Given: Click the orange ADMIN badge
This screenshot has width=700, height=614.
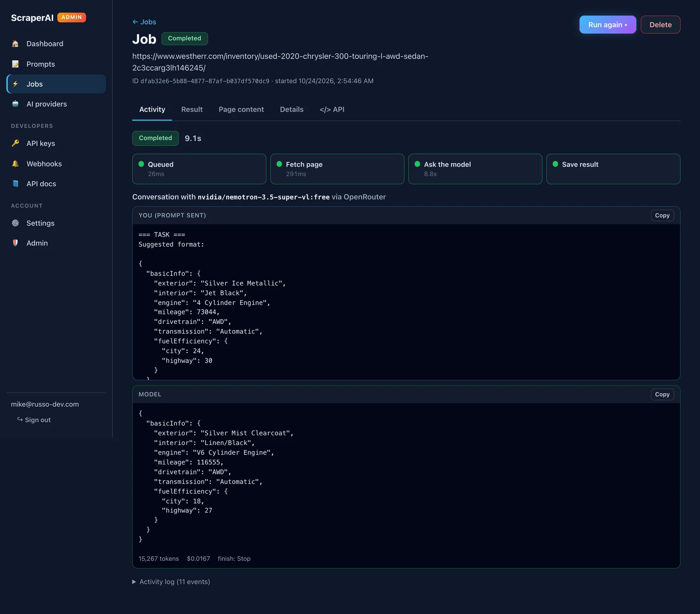Looking at the screenshot, I should [72, 17].
